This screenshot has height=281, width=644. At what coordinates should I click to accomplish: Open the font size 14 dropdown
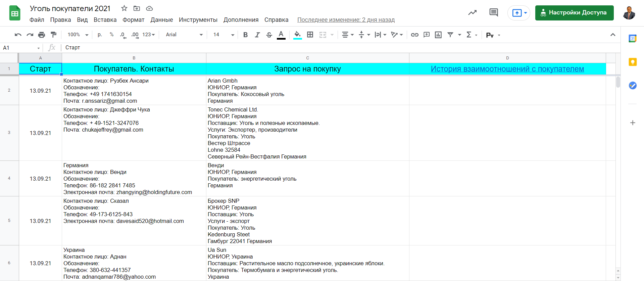224,35
